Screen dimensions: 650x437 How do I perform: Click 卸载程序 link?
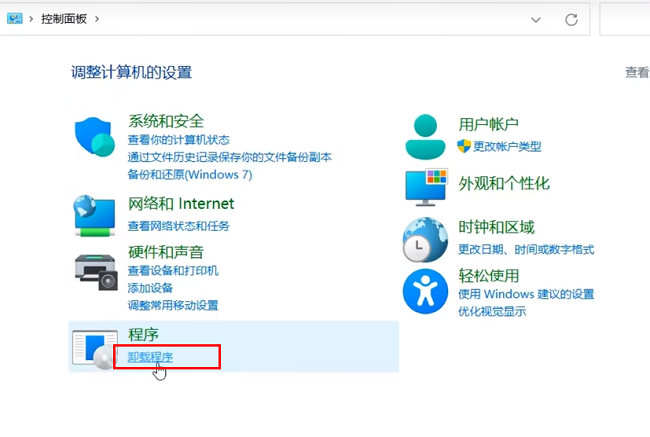coord(150,357)
